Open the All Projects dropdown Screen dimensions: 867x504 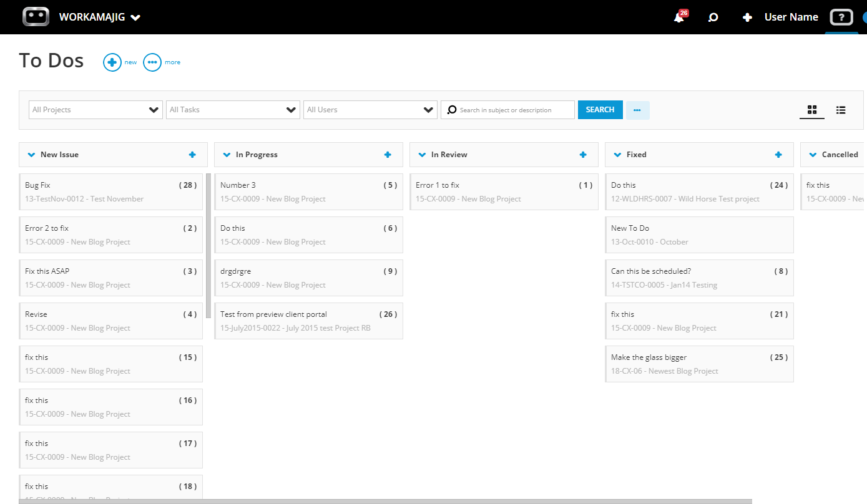pos(96,110)
